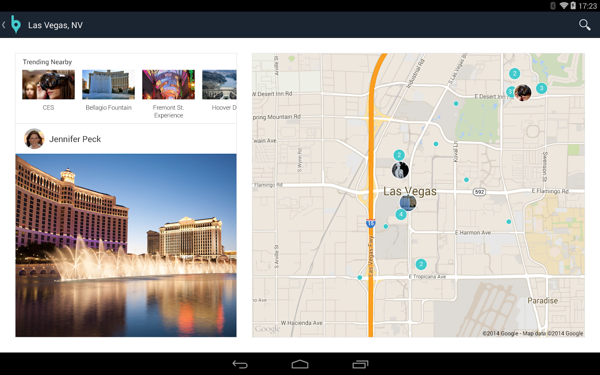The height and width of the screenshot is (375, 600).
Task: Tap the 'Fremont St. Experience' label
Action: [x=168, y=111]
